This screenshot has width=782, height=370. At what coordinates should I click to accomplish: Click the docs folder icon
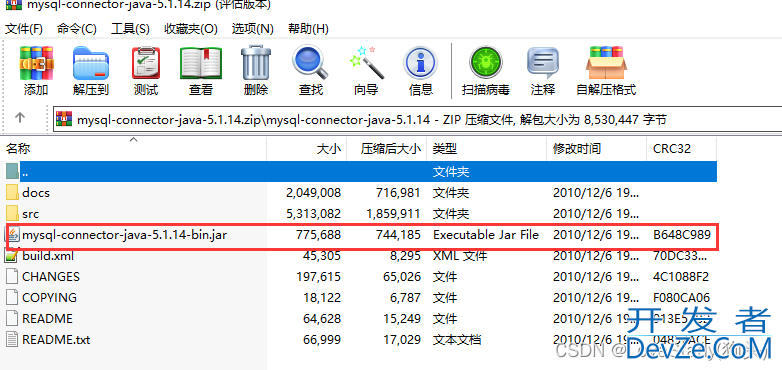tap(12, 192)
